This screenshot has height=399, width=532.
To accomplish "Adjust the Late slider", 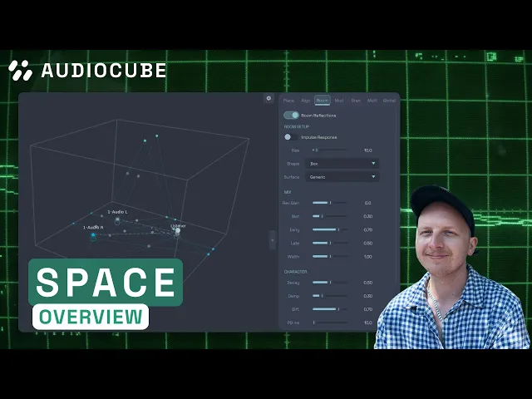I will coord(330,243).
